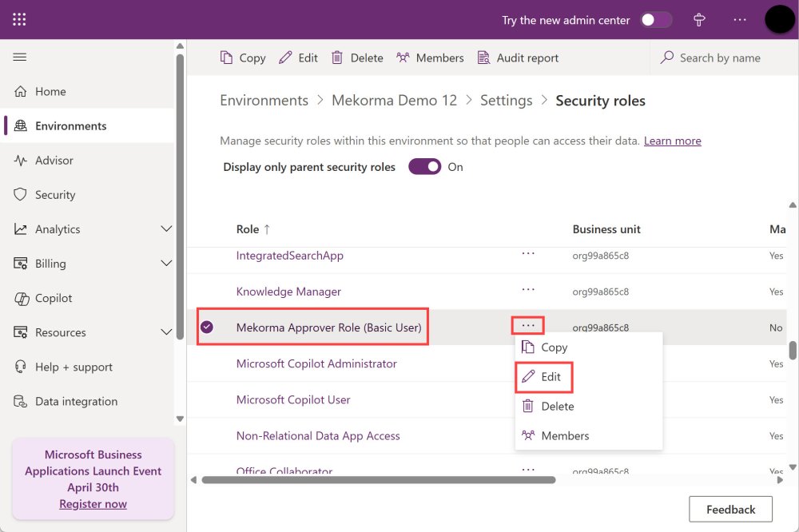This screenshot has width=799, height=532.
Task: Deselect the Mekorma Approver Role row checkmark
Action: tap(207, 328)
